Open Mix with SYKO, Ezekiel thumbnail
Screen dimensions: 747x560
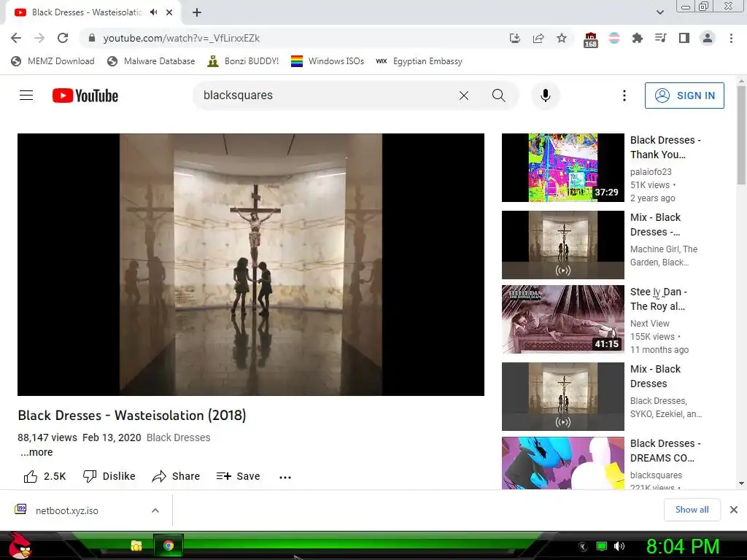pos(562,397)
